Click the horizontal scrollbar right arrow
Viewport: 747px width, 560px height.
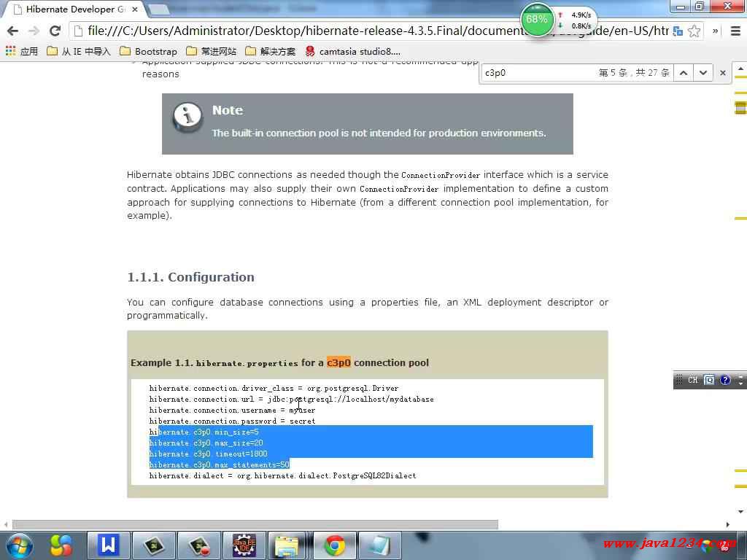click(727, 524)
